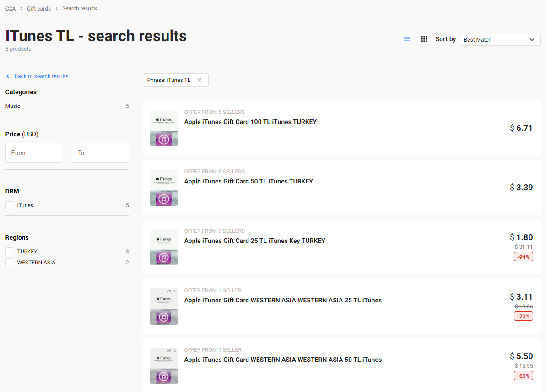Click the back arrow beside 'Back to search results'
The image size is (545, 392).
pos(8,76)
